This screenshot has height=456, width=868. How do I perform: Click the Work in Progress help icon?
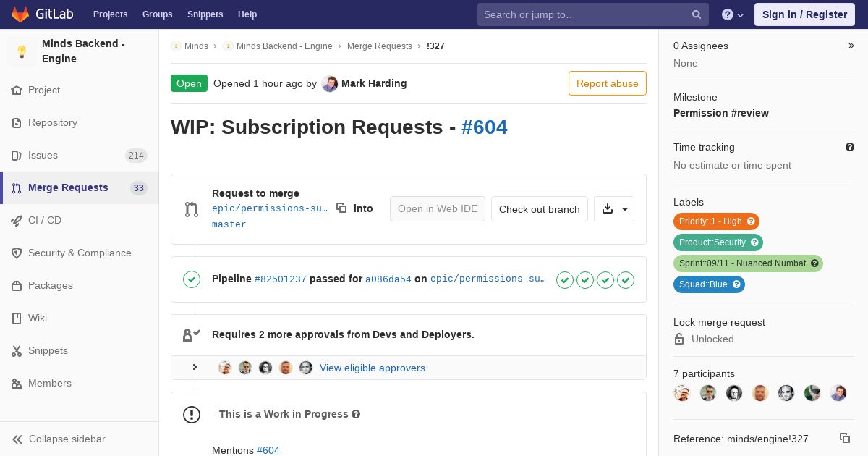[x=355, y=414]
